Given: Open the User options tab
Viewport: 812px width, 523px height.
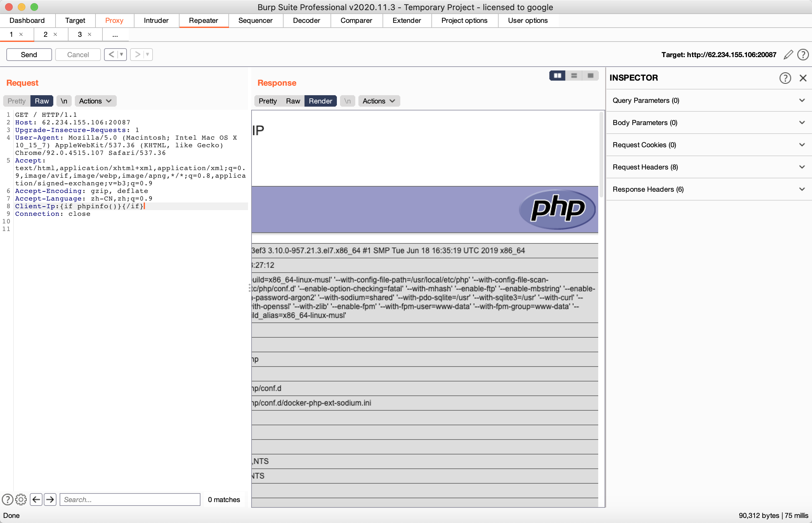Looking at the screenshot, I should (528, 20).
